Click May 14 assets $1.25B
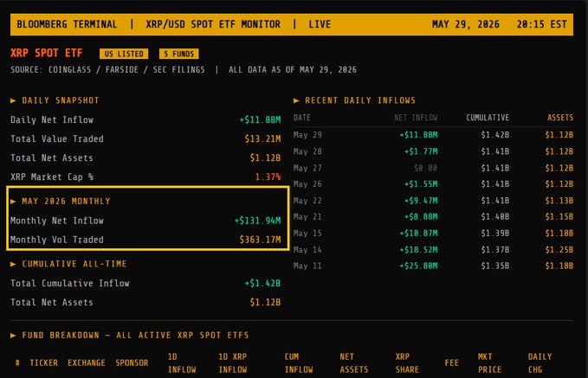 [x=559, y=249]
